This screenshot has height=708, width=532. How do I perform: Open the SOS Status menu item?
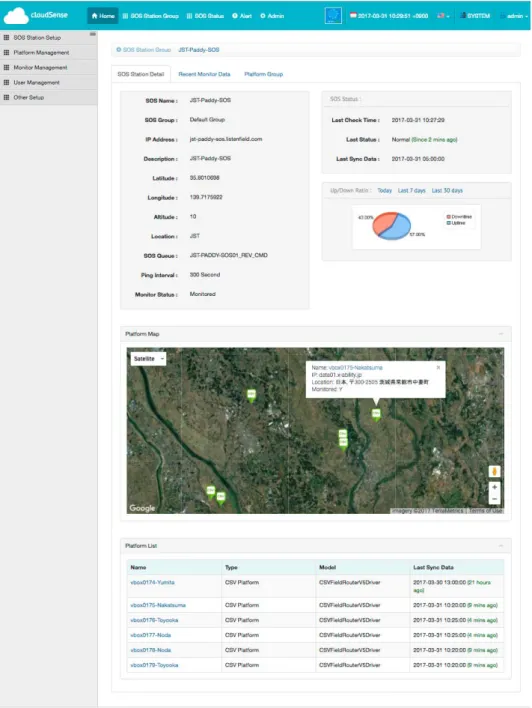coord(205,16)
